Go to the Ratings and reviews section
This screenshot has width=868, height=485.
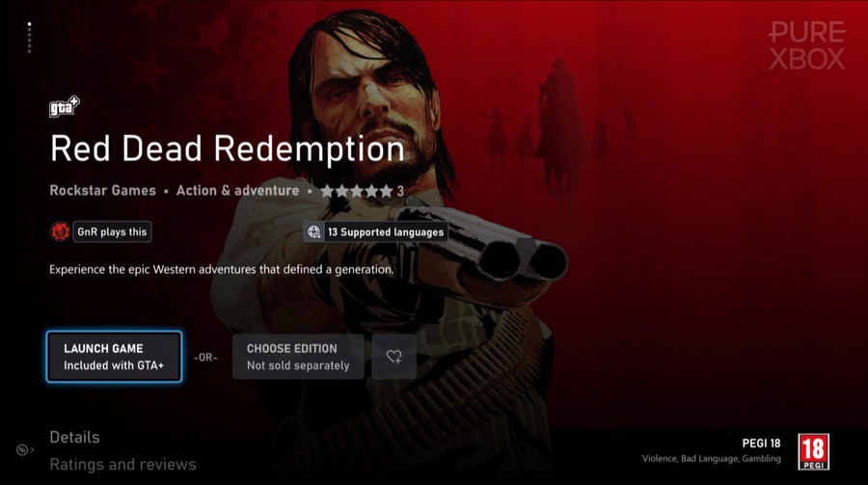[x=122, y=465]
